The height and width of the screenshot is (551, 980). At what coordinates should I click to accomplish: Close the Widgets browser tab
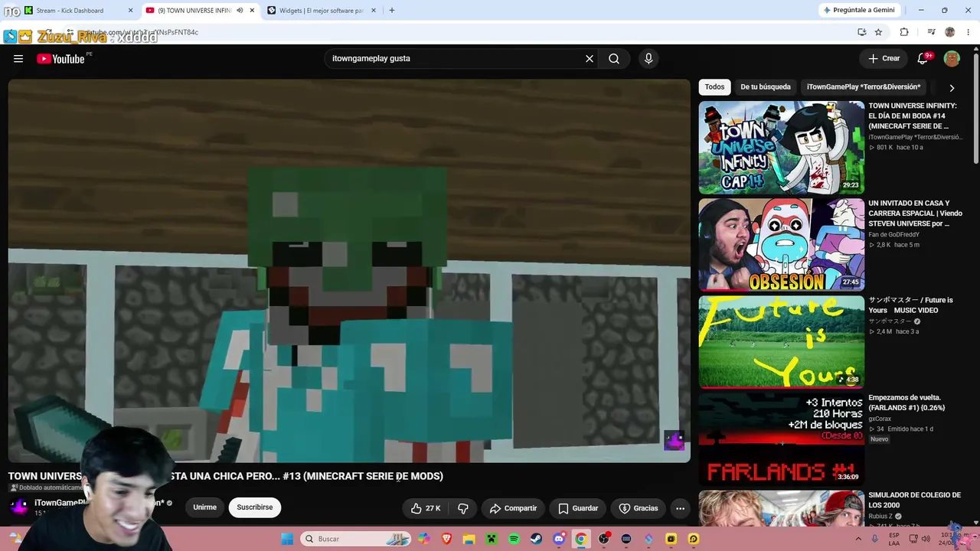coord(374,11)
